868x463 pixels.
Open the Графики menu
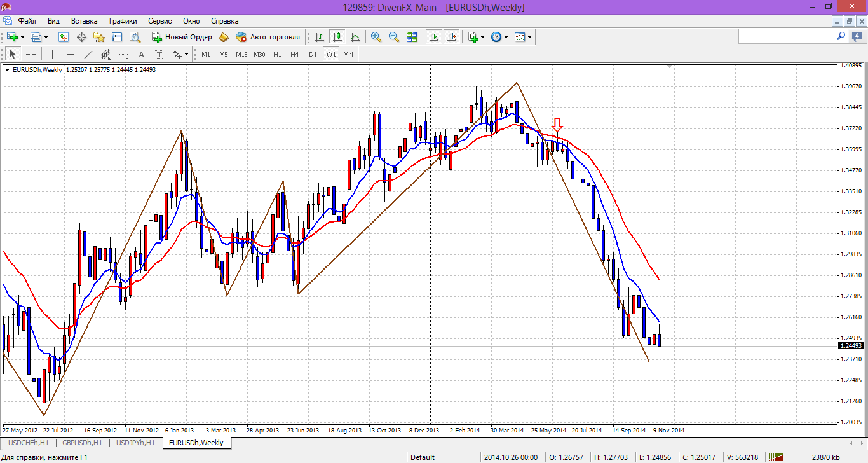click(x=123, y=21)
